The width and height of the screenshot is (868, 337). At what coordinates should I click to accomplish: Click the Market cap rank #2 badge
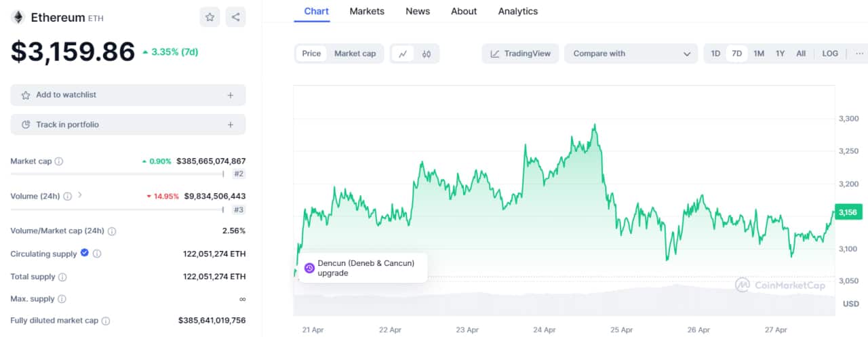coord(239,174)
